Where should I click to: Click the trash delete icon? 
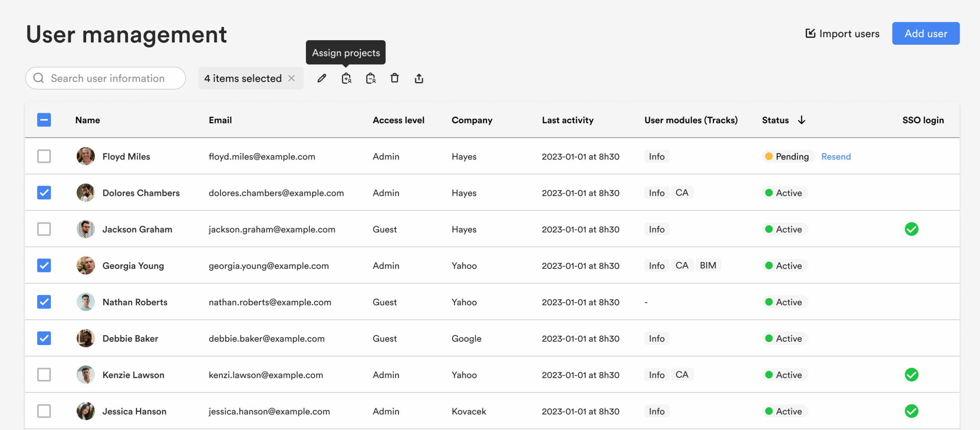click(x=395, y=78)
